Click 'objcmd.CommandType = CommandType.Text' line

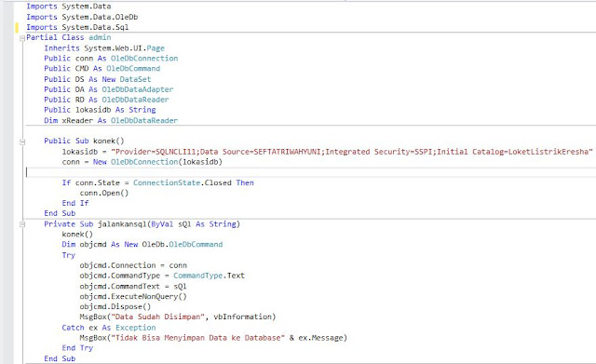coord(162,276)
